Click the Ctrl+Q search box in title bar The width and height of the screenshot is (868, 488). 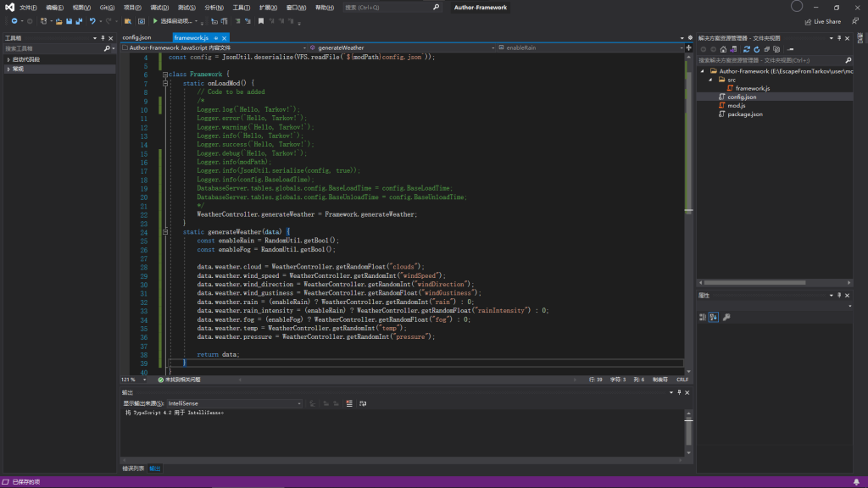click(392, 7)
